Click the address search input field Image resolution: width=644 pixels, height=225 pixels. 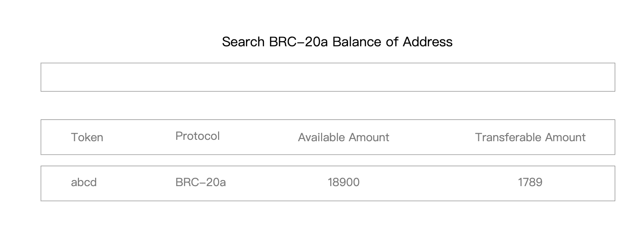coord(328,77)
